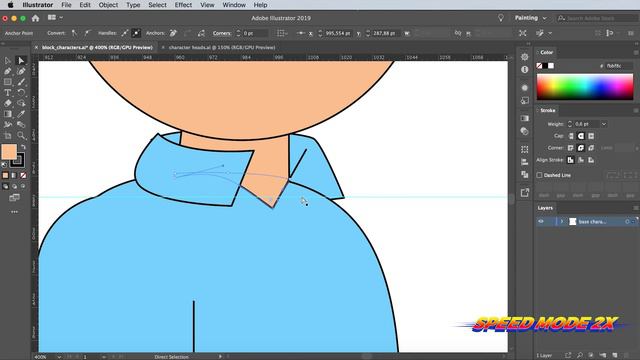Convert anchor point to smooth
Viewport: 640px width, 360px height.
click(x=87, y=33)
